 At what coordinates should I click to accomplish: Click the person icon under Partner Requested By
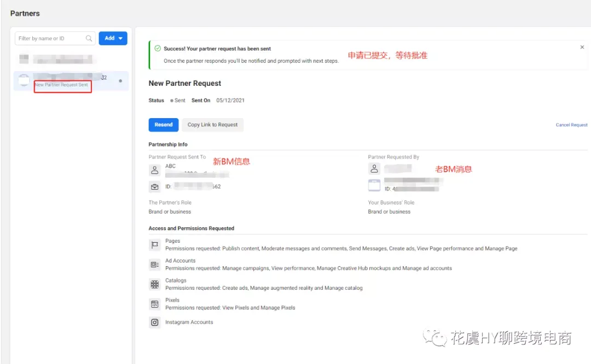pos(374,169)
